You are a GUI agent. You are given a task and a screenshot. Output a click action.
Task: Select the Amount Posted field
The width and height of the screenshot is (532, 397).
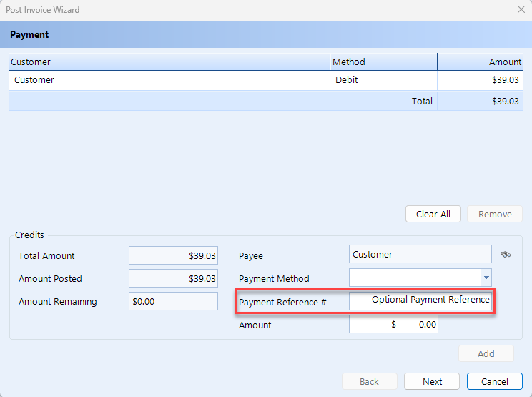tap(173, 278)
